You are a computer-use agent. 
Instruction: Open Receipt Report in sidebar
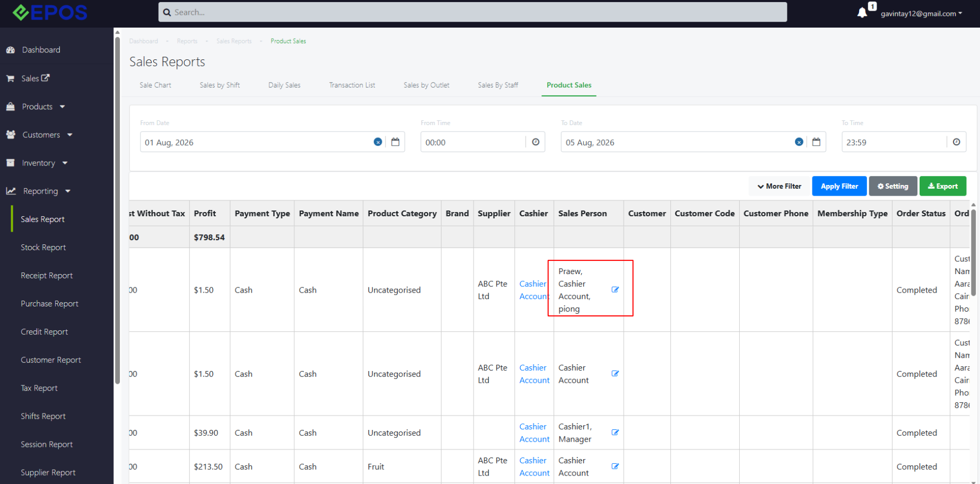(47, 275)
